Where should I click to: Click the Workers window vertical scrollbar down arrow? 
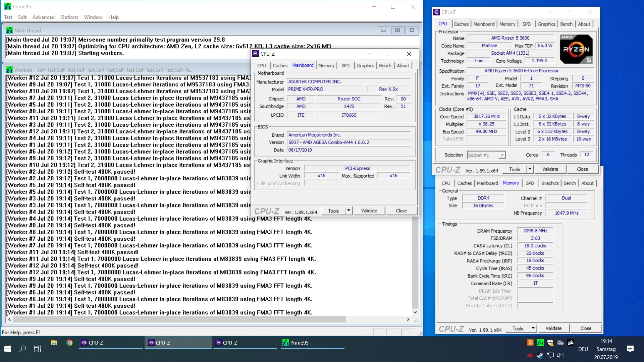pos(415,312)
